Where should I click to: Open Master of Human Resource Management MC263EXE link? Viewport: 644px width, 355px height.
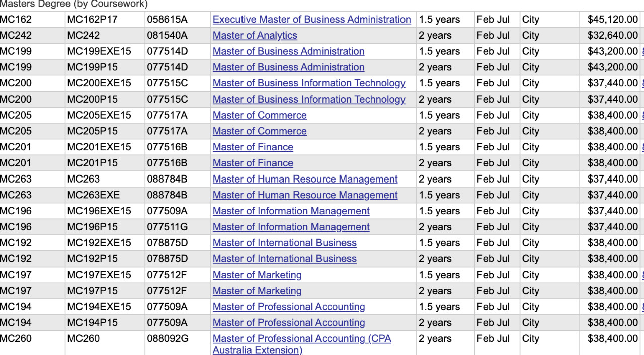coord(305,195)
